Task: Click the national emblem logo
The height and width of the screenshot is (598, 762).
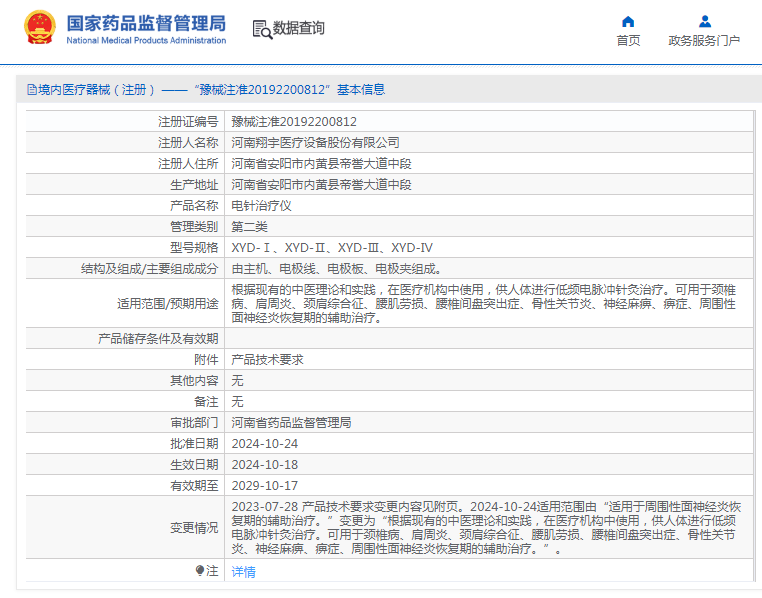Action: click(x=39, y=27)
